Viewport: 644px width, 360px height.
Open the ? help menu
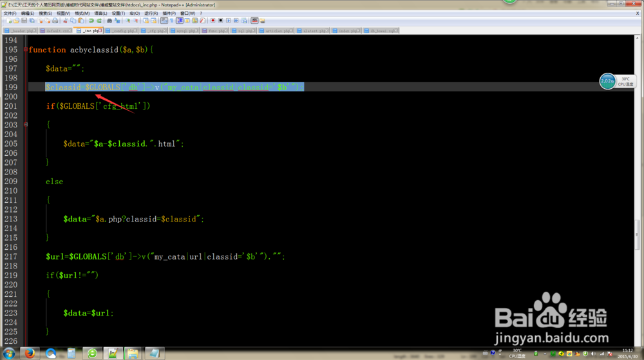(201, 13)
